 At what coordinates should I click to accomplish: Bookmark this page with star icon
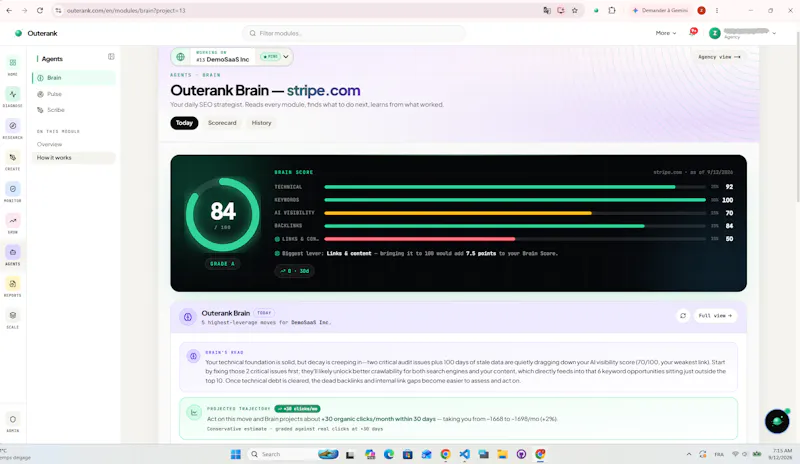click(575, 10)
